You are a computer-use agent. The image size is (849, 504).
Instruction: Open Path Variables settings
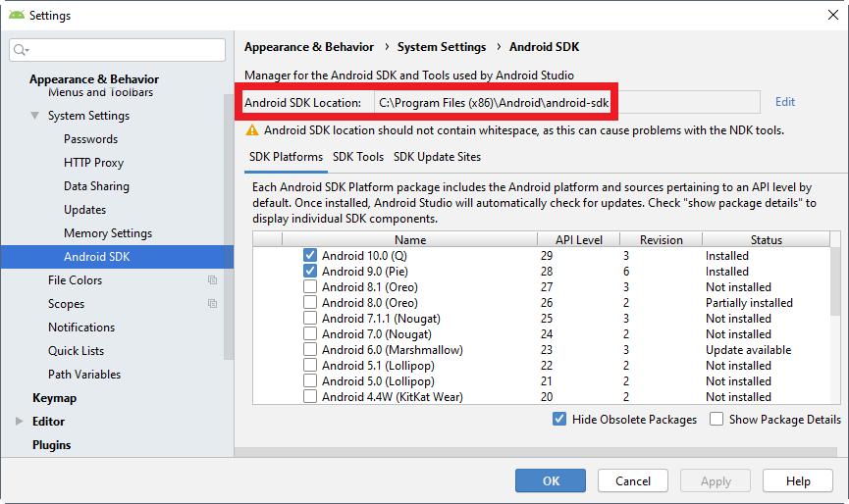coord(84,375)
